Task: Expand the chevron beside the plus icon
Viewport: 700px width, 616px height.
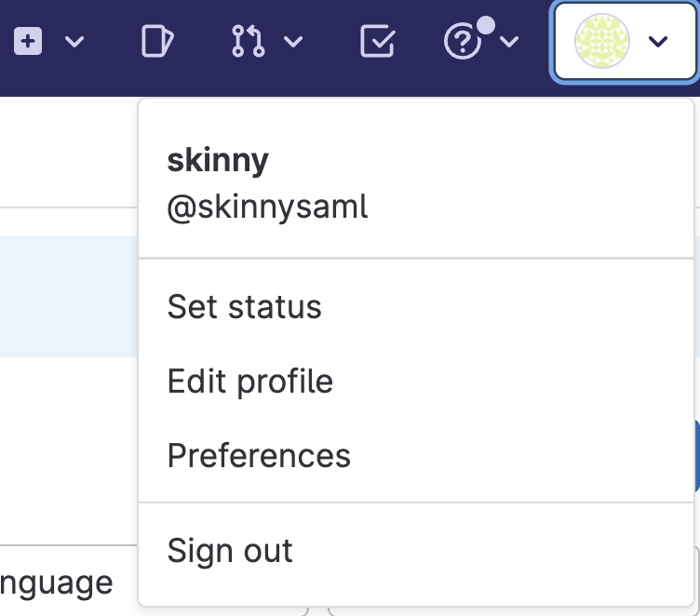Action: click(x=75, y=42)
